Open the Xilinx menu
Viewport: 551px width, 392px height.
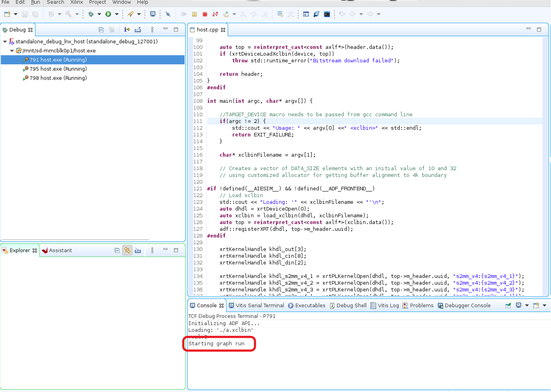pos(76,2)
